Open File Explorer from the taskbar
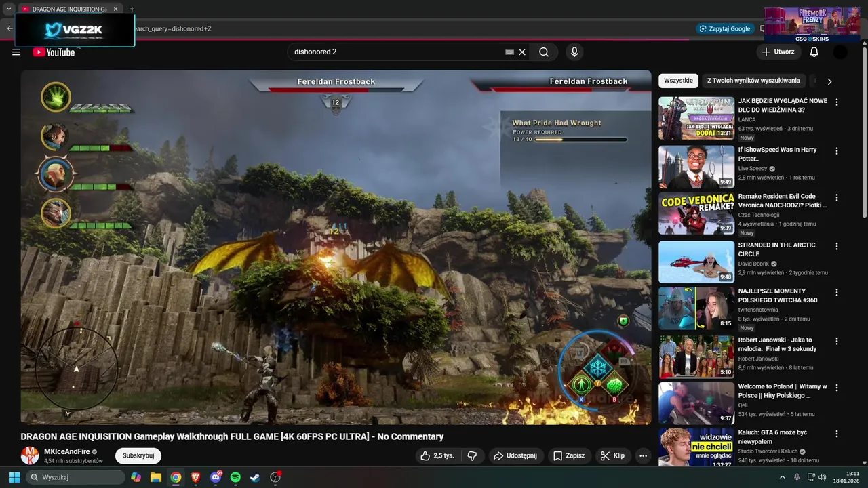Viewport: 868px width, 488px height. click(155, 477)
